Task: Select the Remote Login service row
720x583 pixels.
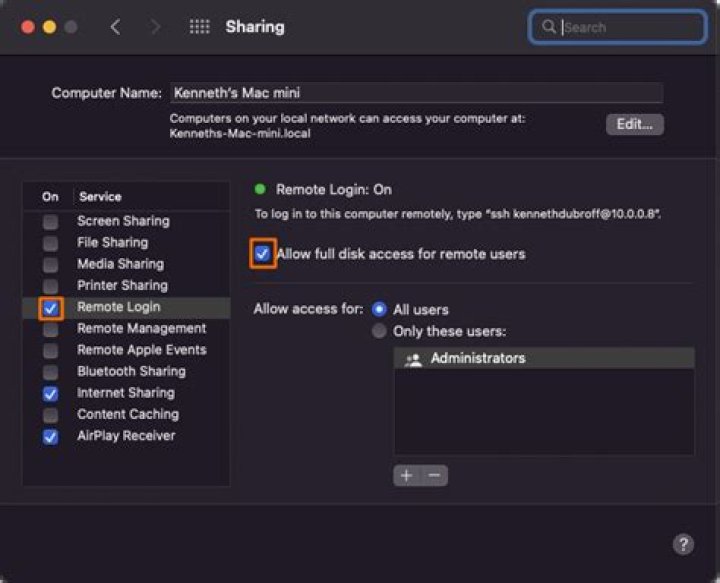Action: tap(127, 307)
